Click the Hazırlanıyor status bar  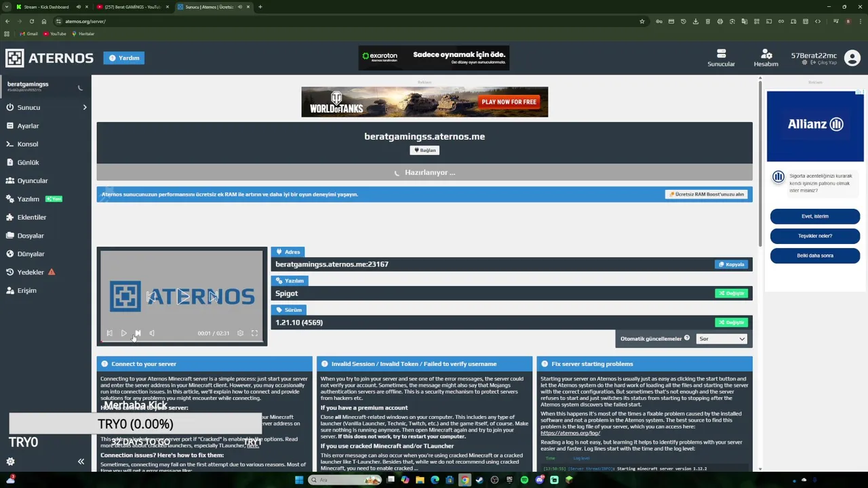point(425,172)
